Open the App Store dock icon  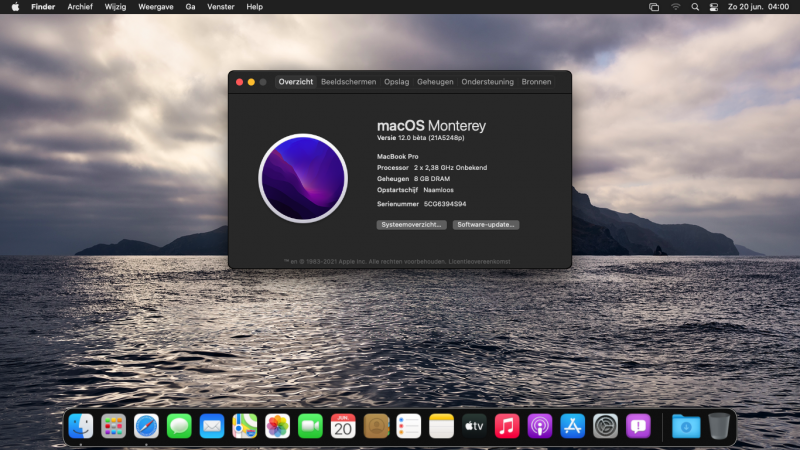[x=572, y=426]
